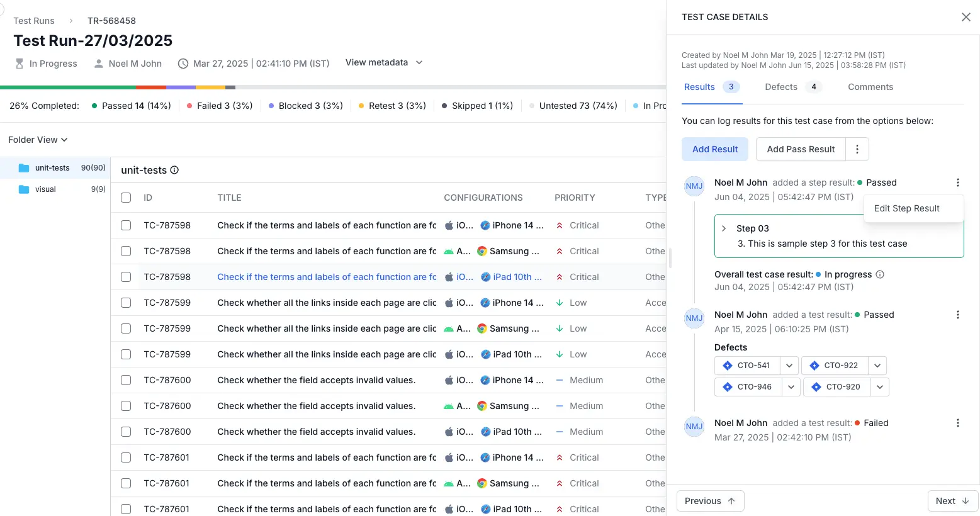The width and height of the screenshot is (980, 516).
Task: Click the info icon beside unit-tests heading
Action: click(175, 170)
